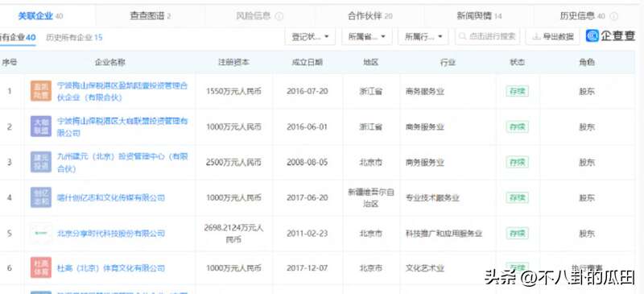Click the 行业 column header
Screen dimensions: 644x294
448,63
